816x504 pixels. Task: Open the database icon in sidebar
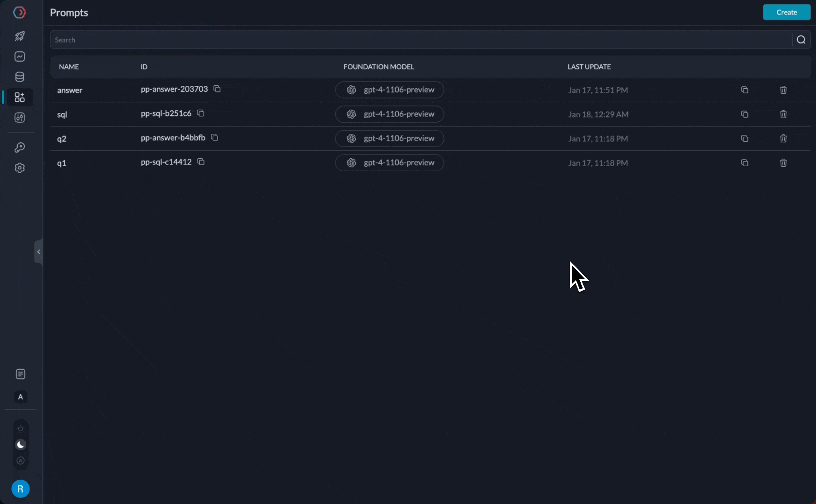tap(20, 77)
